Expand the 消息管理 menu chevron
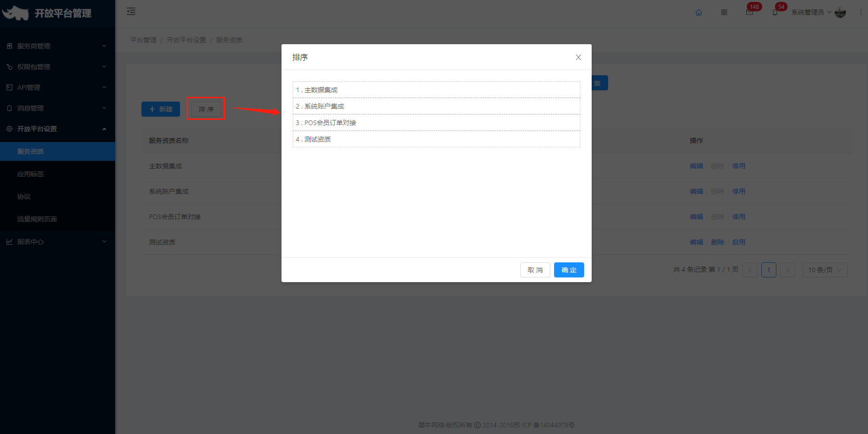Screen dimensions: 868x434 pyautogui.click(x=104, y=108)
